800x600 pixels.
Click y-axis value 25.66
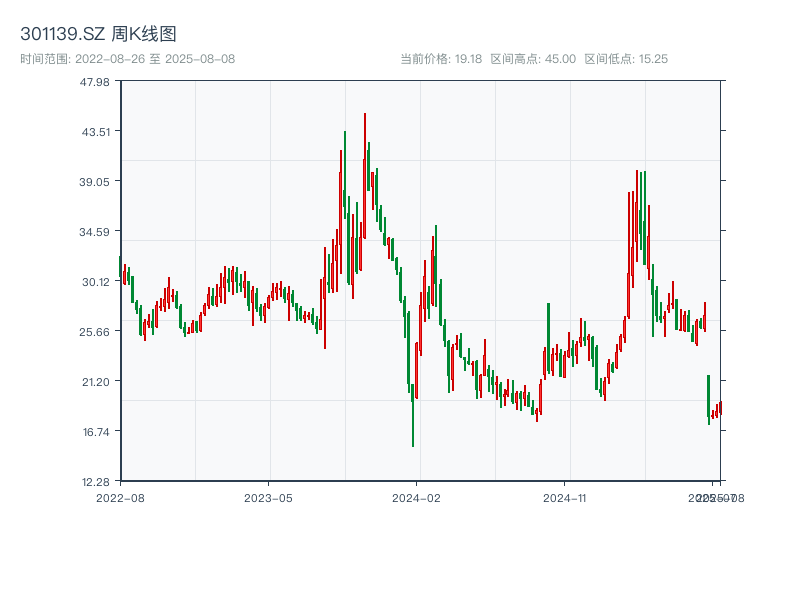click(94, 332)
